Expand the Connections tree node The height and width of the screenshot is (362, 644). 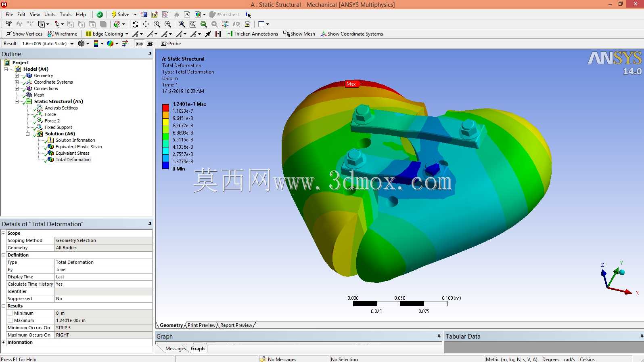(x=17, y=88)
